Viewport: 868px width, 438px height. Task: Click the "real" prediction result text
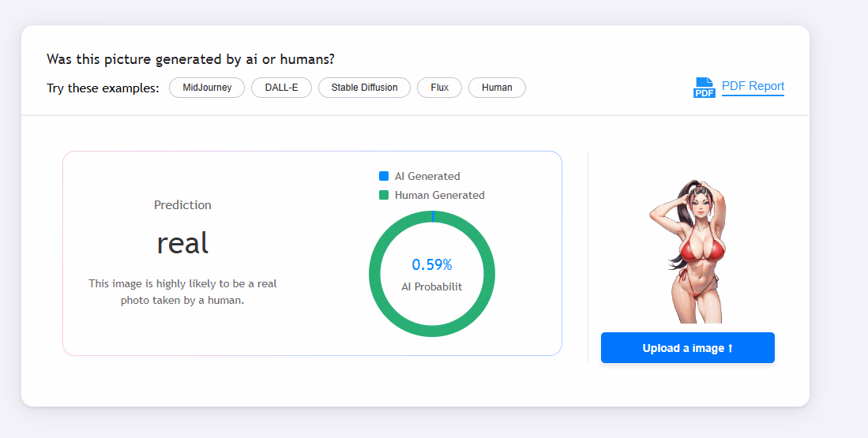point(182,243)
